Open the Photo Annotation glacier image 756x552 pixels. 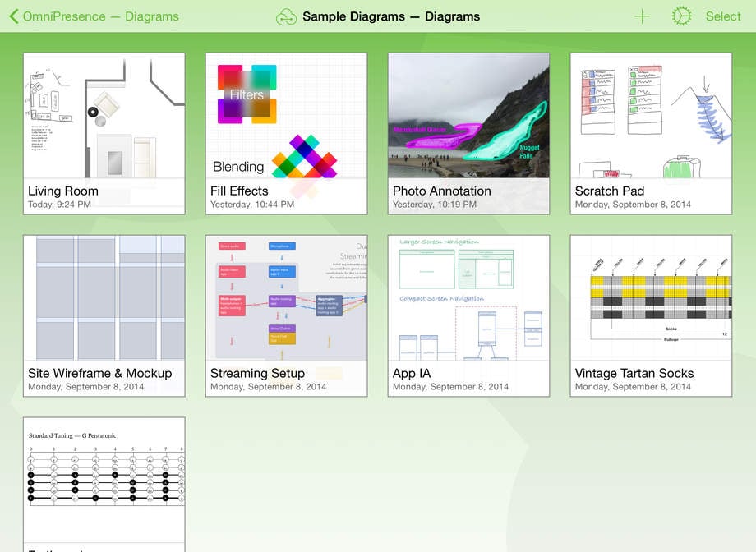(x=468, y=116)
